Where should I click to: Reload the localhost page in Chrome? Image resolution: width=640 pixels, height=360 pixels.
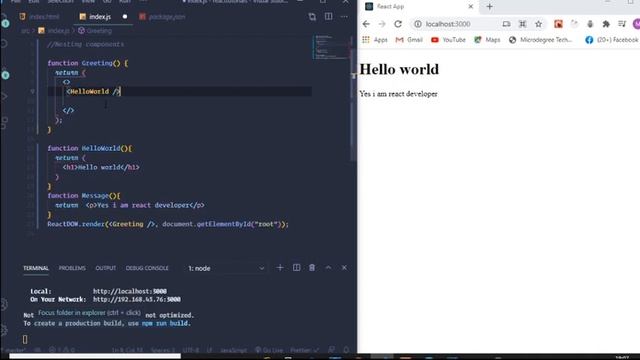pos(398,24)
